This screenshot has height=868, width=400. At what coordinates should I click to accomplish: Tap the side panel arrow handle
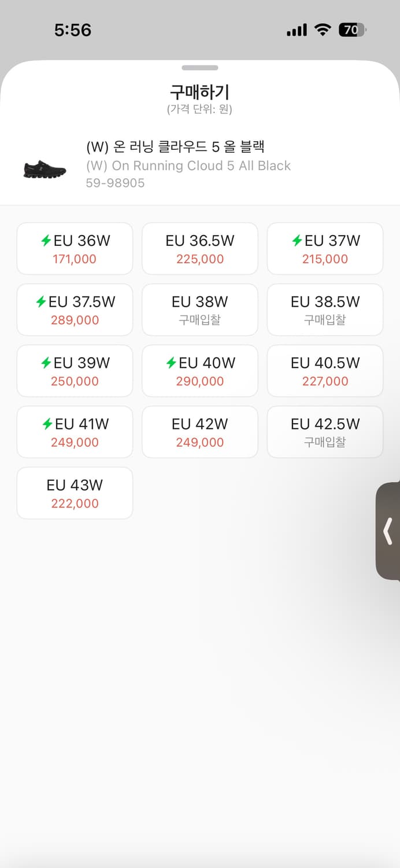tap(388, 531)
